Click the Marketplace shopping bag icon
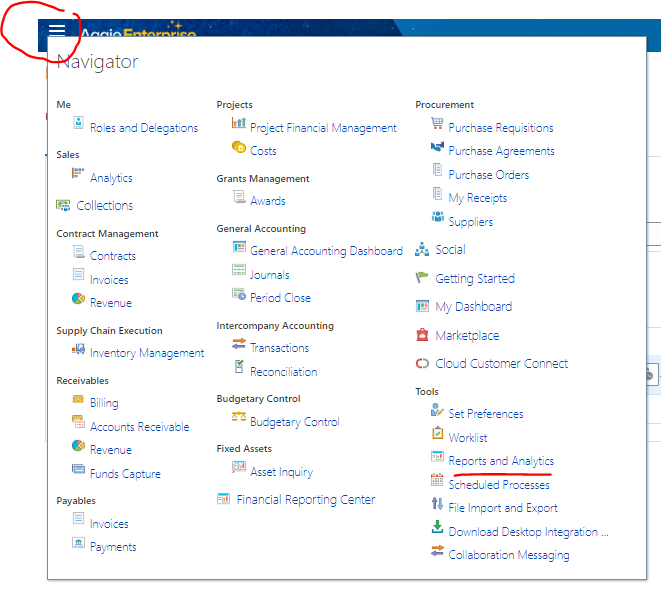 423,335
